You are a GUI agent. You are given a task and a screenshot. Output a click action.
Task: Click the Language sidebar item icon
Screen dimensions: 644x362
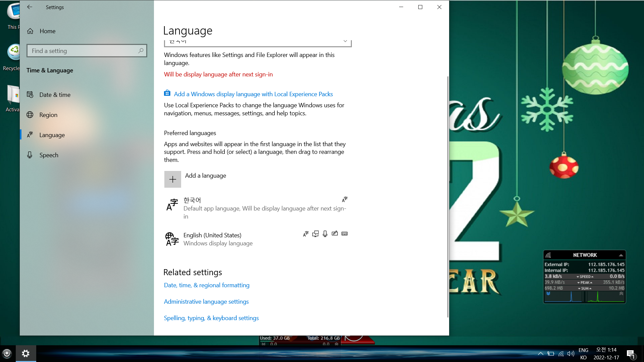tap(30, 135)
